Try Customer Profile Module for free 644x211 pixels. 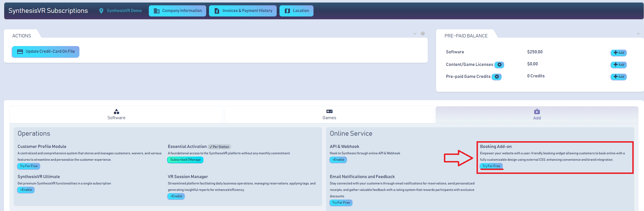[29, 166]
